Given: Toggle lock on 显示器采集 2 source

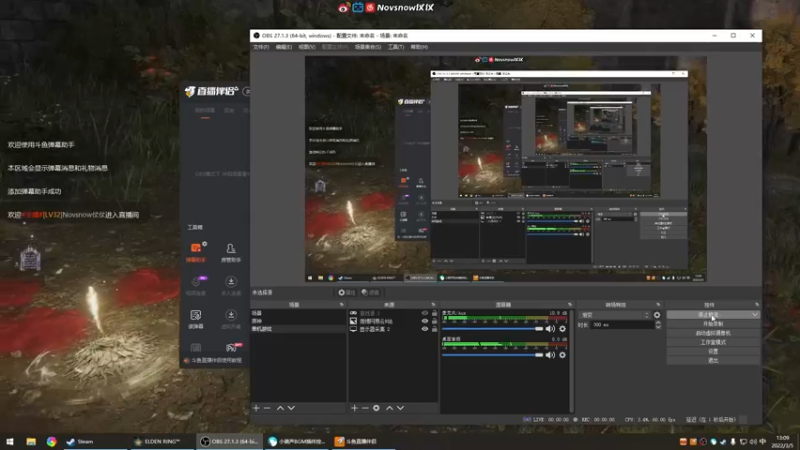Looking at the screenshot, I should pyautogui.click(x=434, y=329).
